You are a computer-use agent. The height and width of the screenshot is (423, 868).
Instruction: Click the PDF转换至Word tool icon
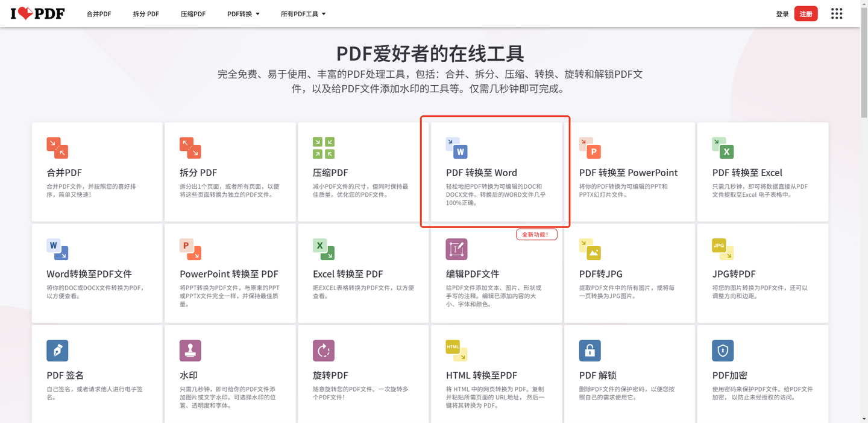tap(456, 148)
